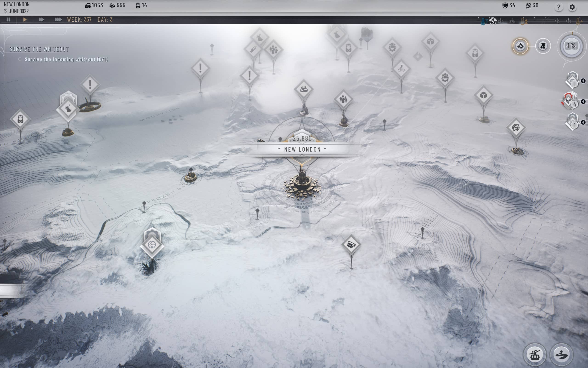Select the compass marker in the east
Viewport: 588px width, 368px height.
pyautogui.click(x=516, y=127)
